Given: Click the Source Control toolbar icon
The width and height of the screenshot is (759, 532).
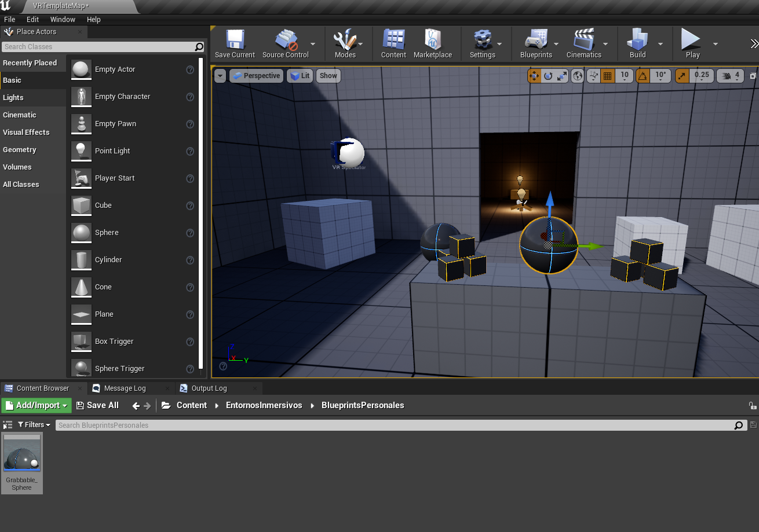Looking at the screenshot, I should [285, 44].
